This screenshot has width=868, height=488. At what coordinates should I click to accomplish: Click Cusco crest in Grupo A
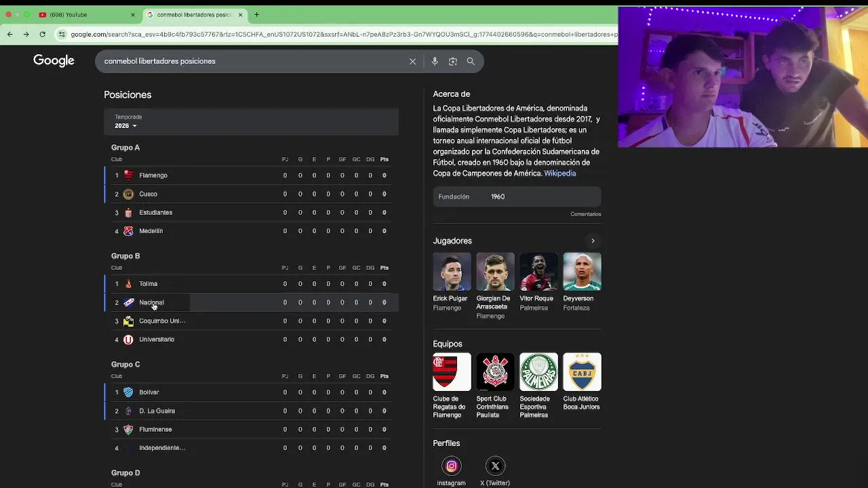pos(128,194)
